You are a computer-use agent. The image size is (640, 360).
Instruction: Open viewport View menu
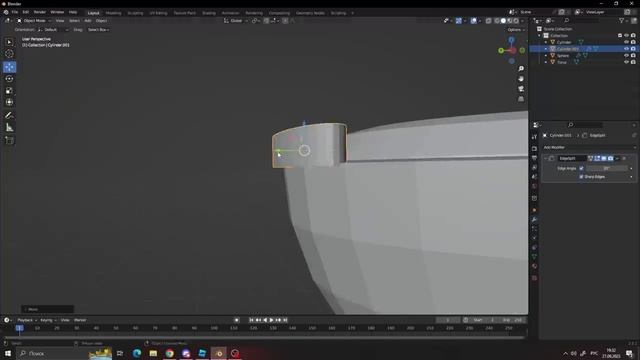coord(60,20)
